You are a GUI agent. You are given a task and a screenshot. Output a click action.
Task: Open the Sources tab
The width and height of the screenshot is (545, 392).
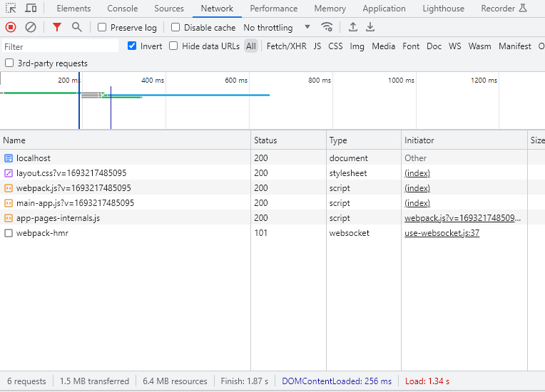[x=169, y=9]
